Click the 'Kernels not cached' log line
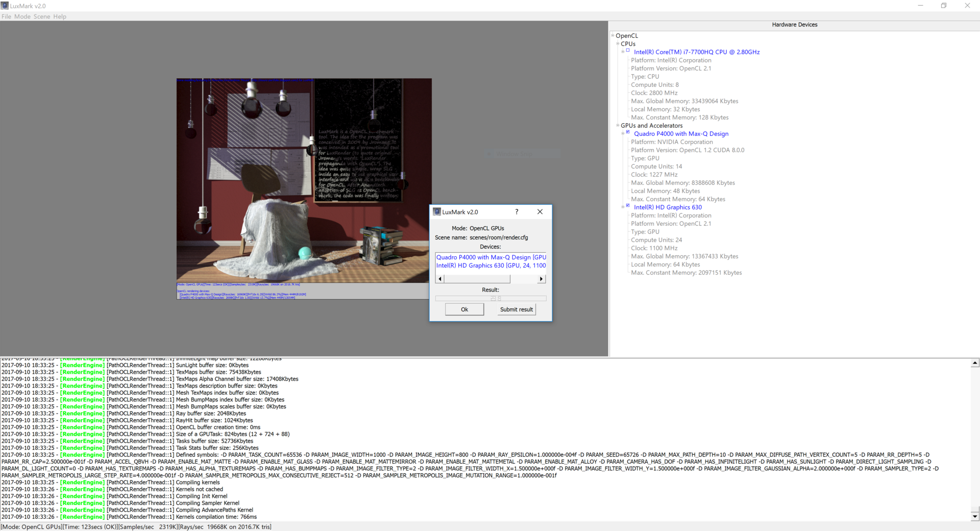The width and height of the screenshot is (980, 531). [112, 489]
